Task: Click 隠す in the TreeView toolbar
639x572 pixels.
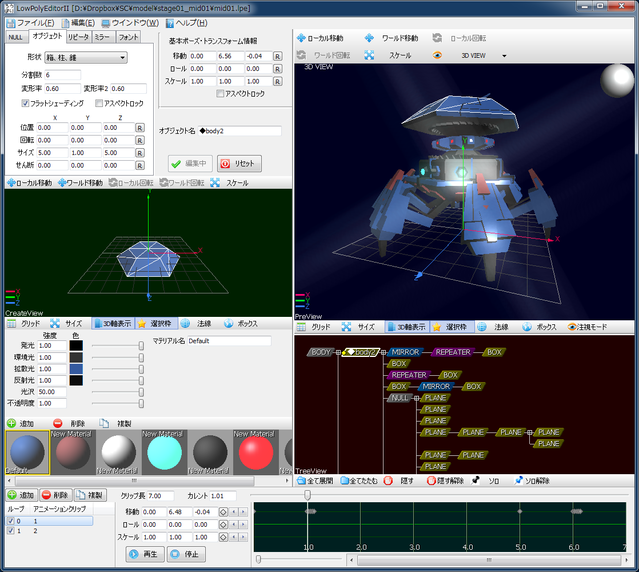Action: [399, 481]
